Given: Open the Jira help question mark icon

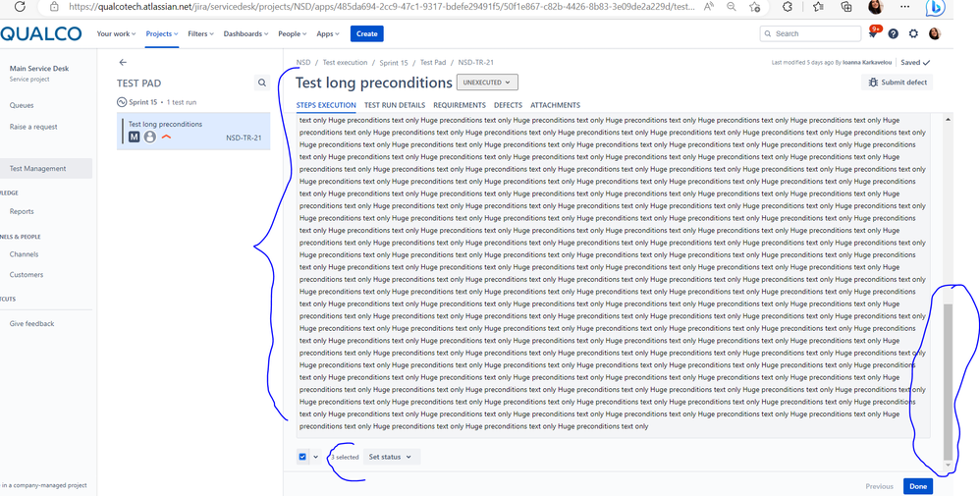Looking at the screenshot, I should 894,33.
